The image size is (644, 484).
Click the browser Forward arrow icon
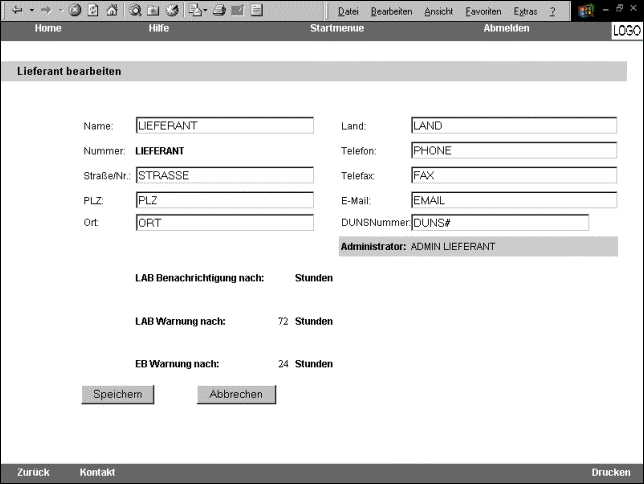46,10
